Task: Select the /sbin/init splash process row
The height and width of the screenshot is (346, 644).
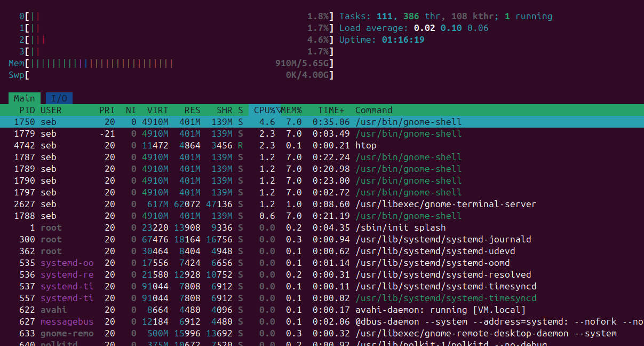Action: click(322, 227)
